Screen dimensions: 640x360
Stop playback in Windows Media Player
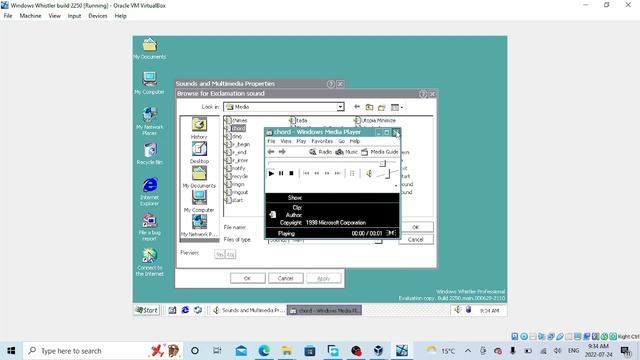[x=291, y=173]
